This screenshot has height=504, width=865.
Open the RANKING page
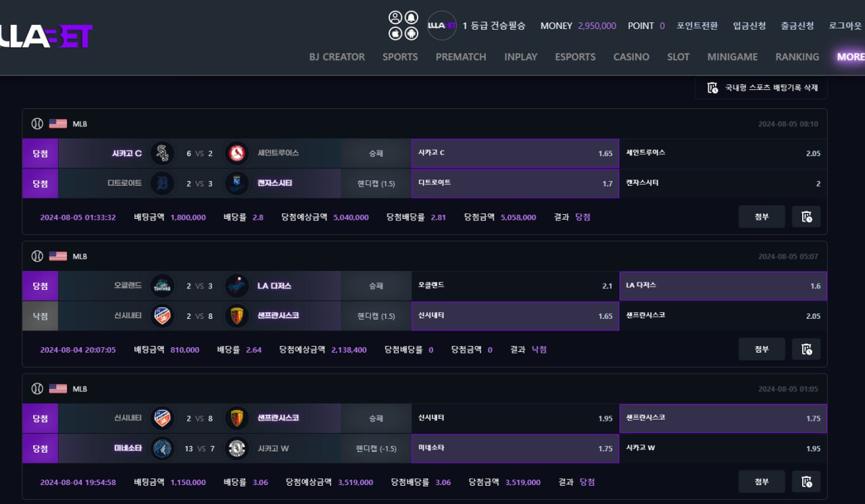pos(797,57)
